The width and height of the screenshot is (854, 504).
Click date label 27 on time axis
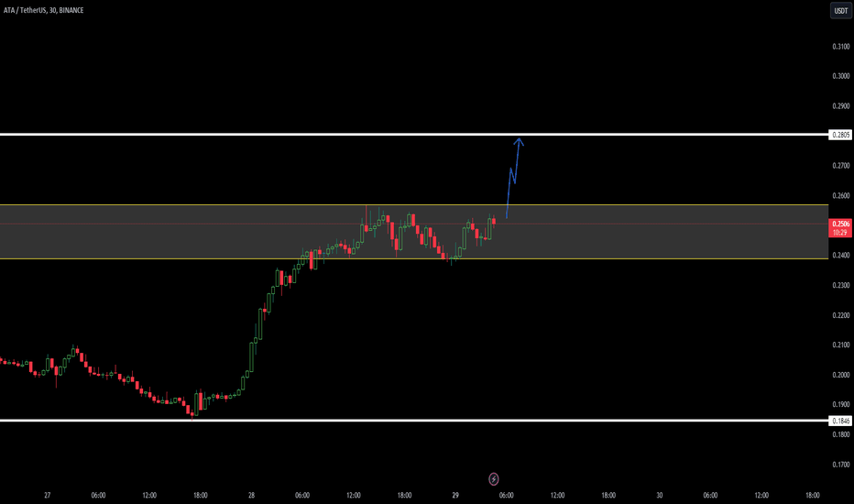48,495
